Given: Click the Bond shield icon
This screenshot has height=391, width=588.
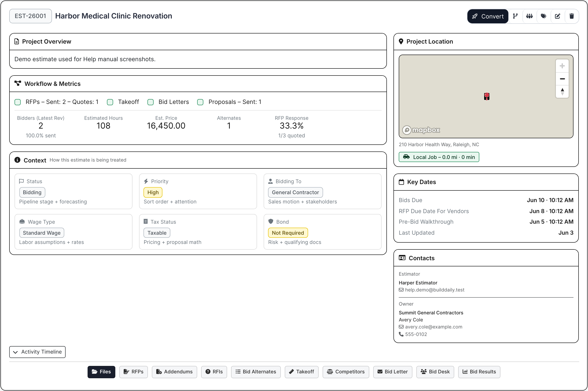Looking at the screenshot, I should 271,221.
